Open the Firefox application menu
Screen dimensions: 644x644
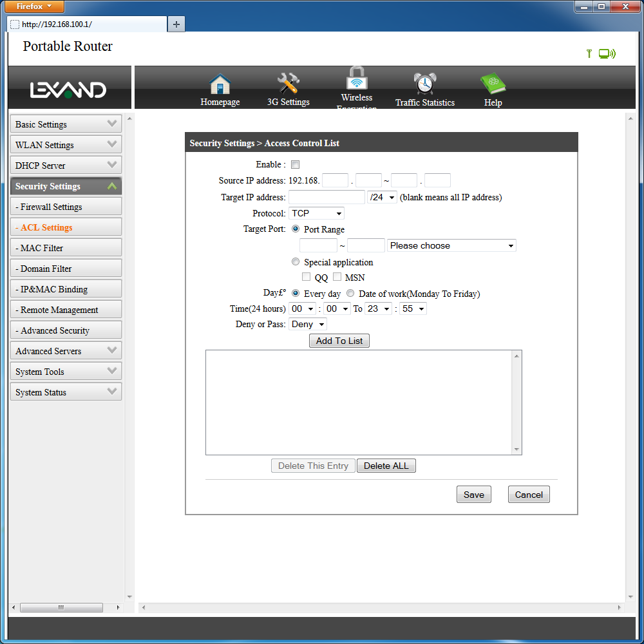pos(34,6)
